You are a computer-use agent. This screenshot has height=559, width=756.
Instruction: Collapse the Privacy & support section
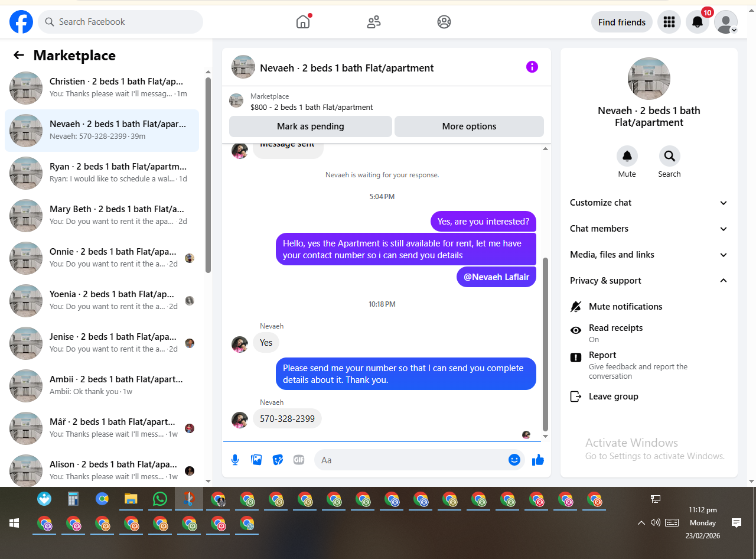click(x=649, y=281)
